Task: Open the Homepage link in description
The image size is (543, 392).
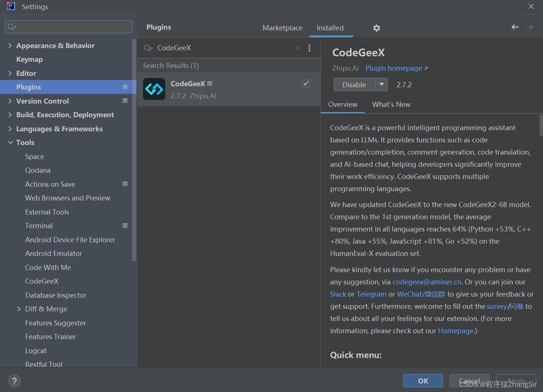Action: (455, 331)
